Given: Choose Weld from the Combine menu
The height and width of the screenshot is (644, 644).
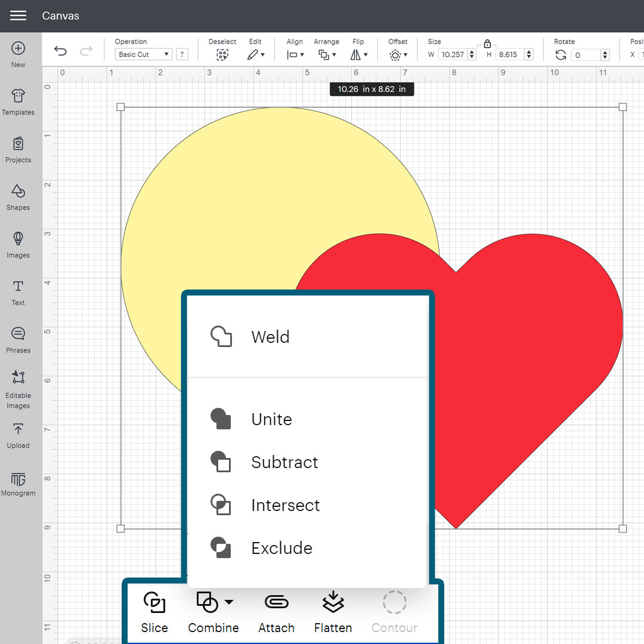Looking at the screenshot, I should [270, 337].
